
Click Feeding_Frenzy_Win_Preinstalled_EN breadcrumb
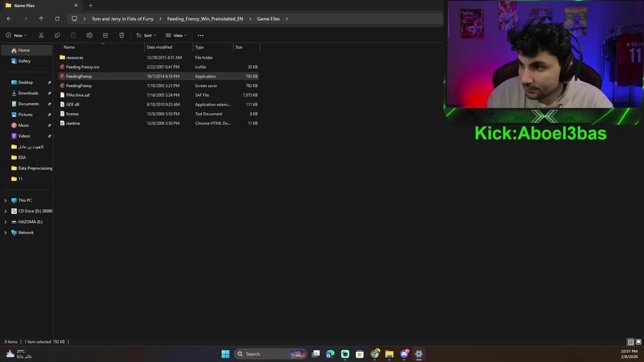[205, 19]
